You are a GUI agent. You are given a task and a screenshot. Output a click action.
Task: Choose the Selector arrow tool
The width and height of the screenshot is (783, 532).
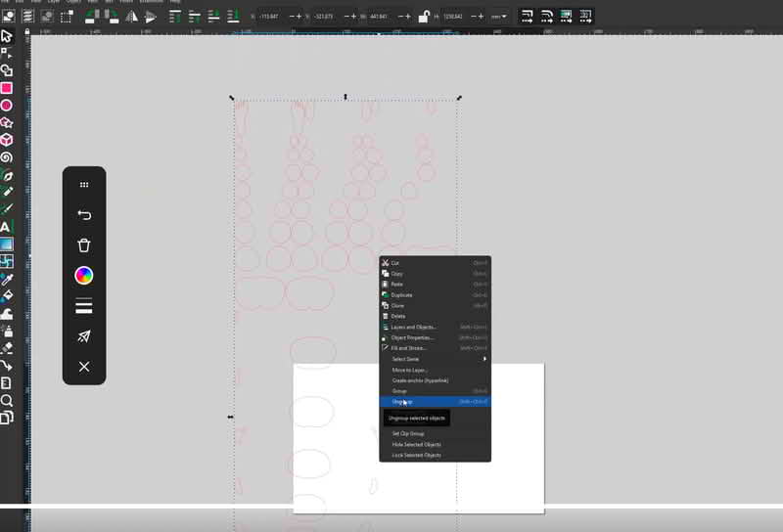click(6, 35)
